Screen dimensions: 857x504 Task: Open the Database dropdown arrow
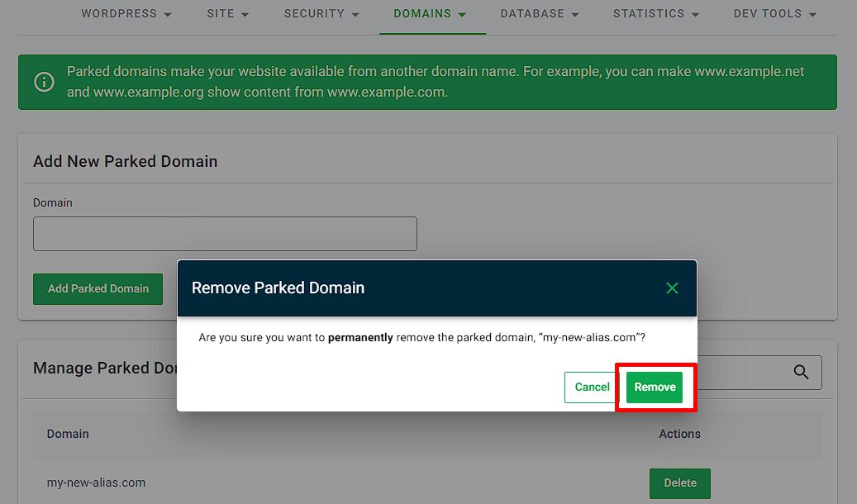(x=575, y=15)
